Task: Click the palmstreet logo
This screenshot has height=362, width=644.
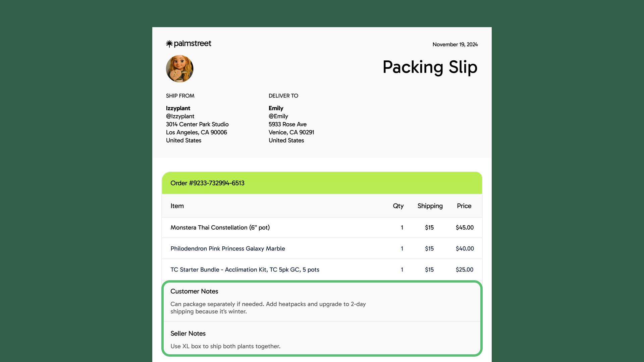Action: tap(189, 44)
